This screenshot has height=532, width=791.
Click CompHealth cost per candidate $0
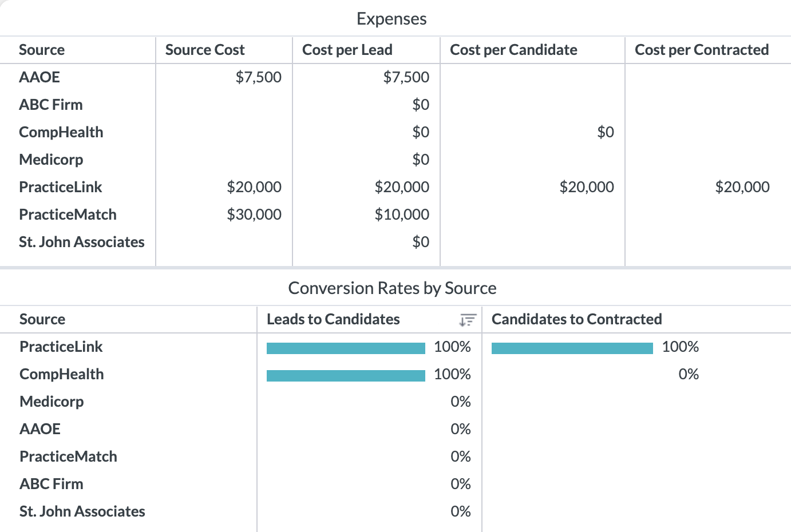[606, 132]
